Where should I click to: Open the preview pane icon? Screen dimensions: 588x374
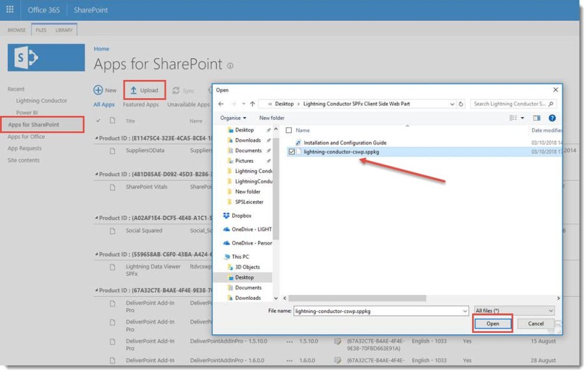point(536,118)
